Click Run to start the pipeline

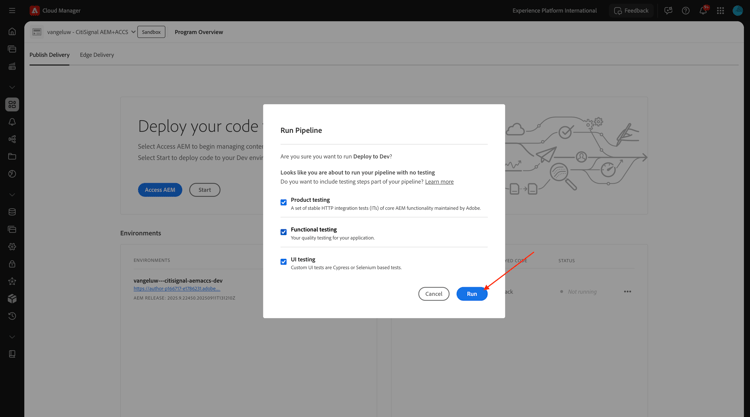(472, 294)
